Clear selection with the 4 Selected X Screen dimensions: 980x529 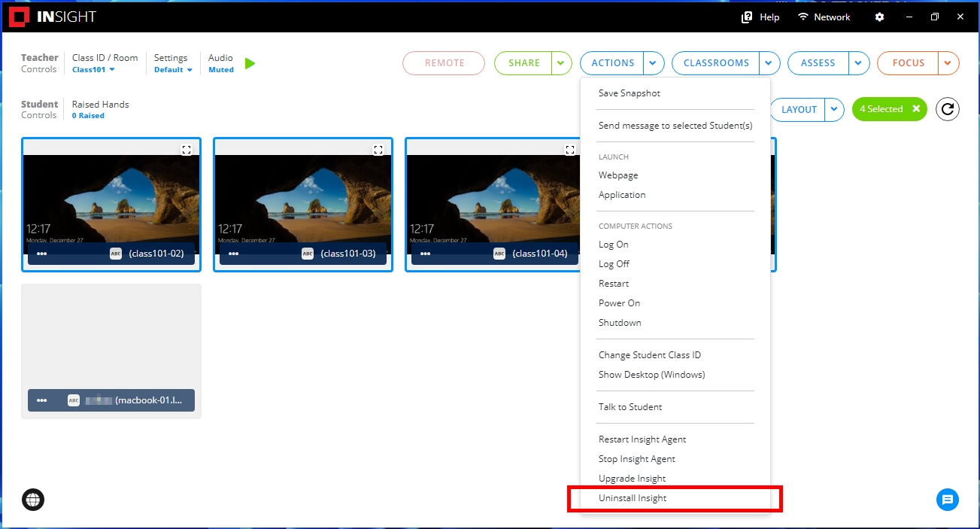pos(916,109)
